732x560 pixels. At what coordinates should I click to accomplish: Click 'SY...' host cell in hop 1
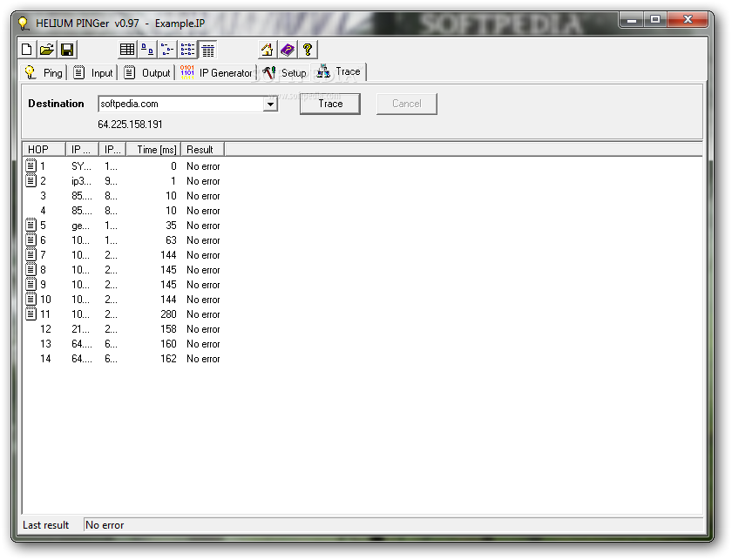click(x=81, y=166)
